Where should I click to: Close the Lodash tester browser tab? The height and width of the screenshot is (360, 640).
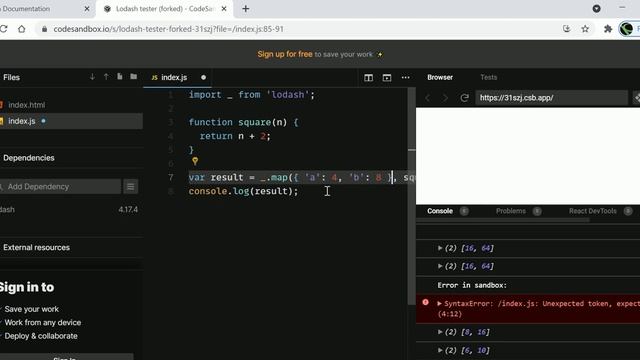(224, 9)
